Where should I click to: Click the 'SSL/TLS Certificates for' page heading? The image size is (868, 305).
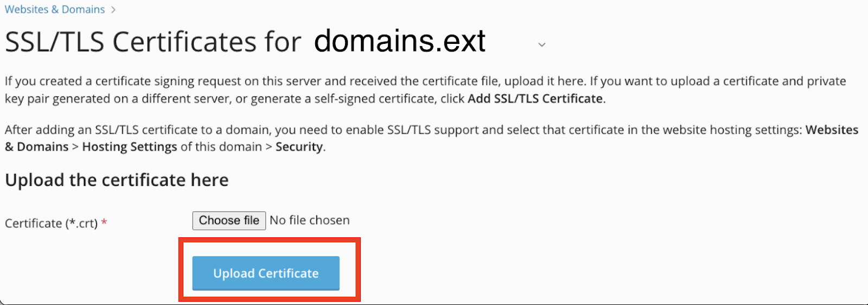click(x=153, y=42)
